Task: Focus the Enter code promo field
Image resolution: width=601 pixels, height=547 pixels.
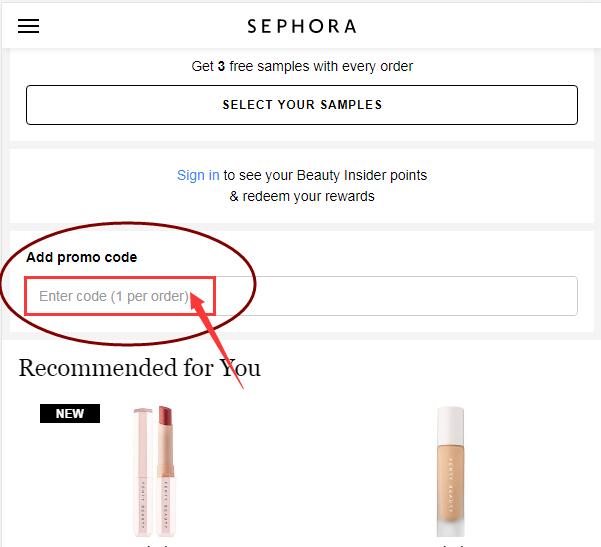Action: click(301, 296)
